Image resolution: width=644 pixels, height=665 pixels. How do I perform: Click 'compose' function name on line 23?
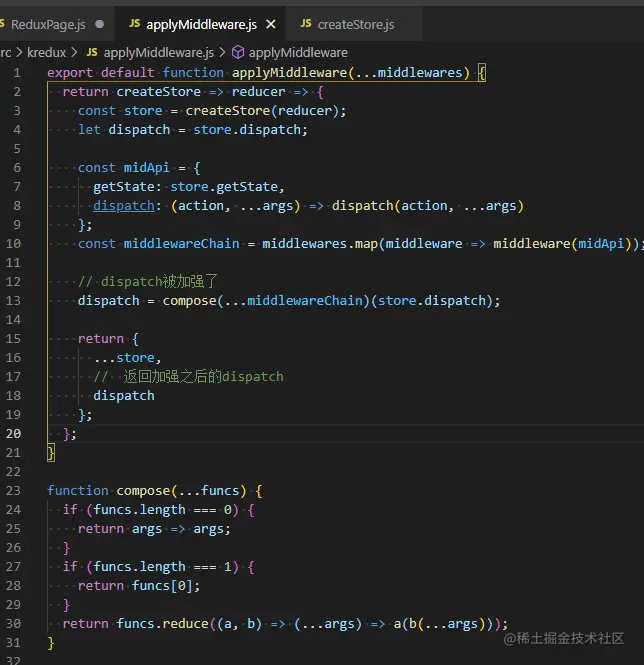(143, 491)
